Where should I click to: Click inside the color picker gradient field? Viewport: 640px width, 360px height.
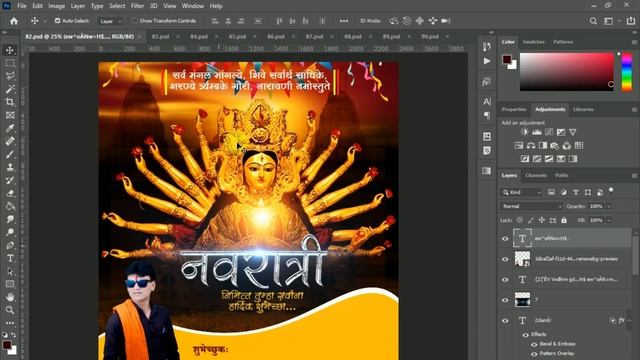click(x=567, y=71)
